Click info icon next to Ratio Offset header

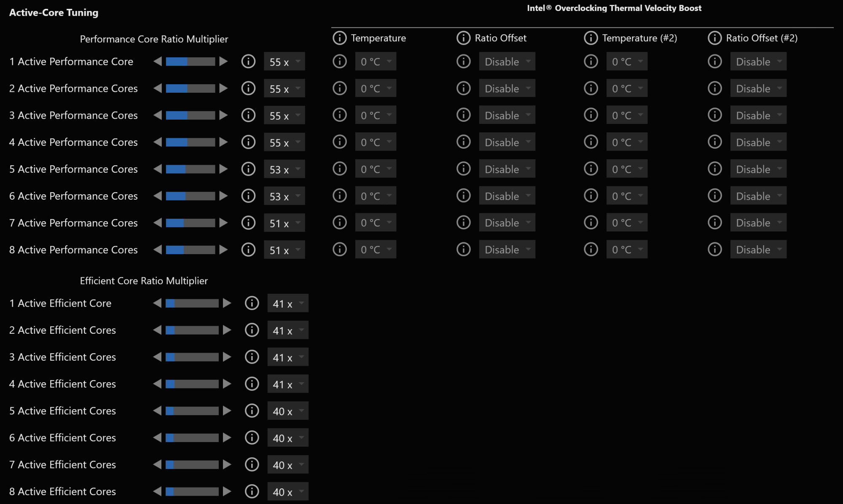[x=463, y=38]
